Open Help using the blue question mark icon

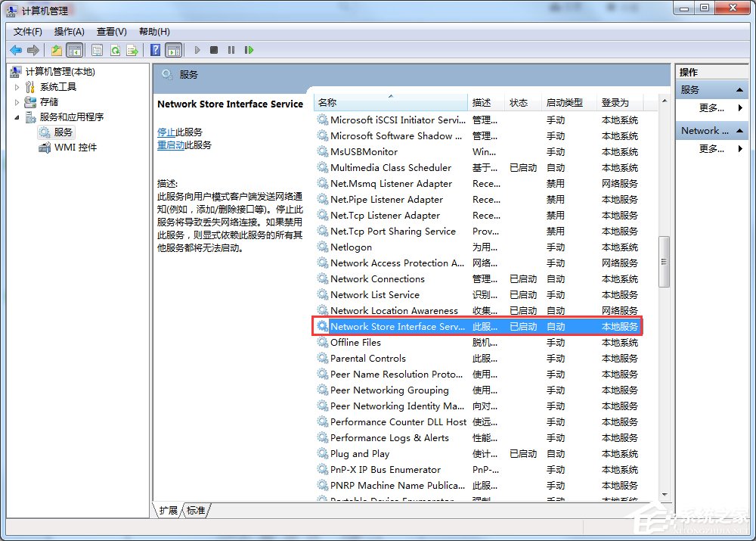(156, 50)
